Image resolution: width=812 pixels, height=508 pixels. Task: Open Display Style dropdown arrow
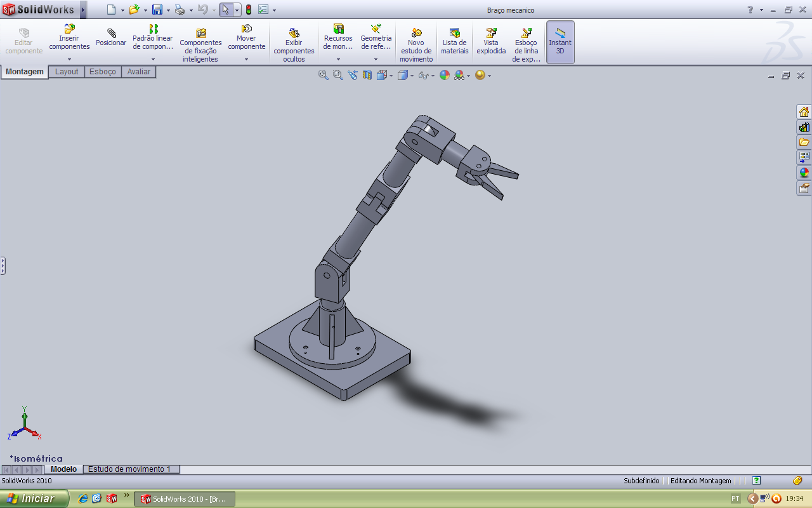(412, 76)
